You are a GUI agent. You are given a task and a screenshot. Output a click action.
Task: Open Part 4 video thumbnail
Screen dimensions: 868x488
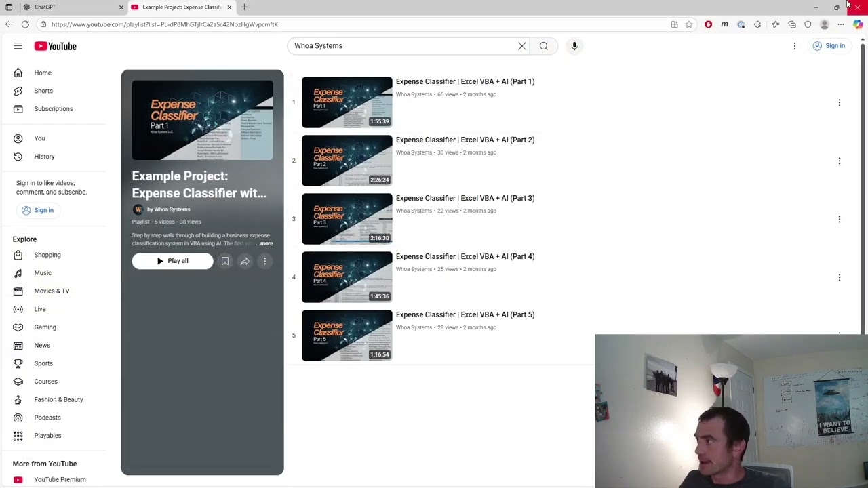[x=347, y=277]
